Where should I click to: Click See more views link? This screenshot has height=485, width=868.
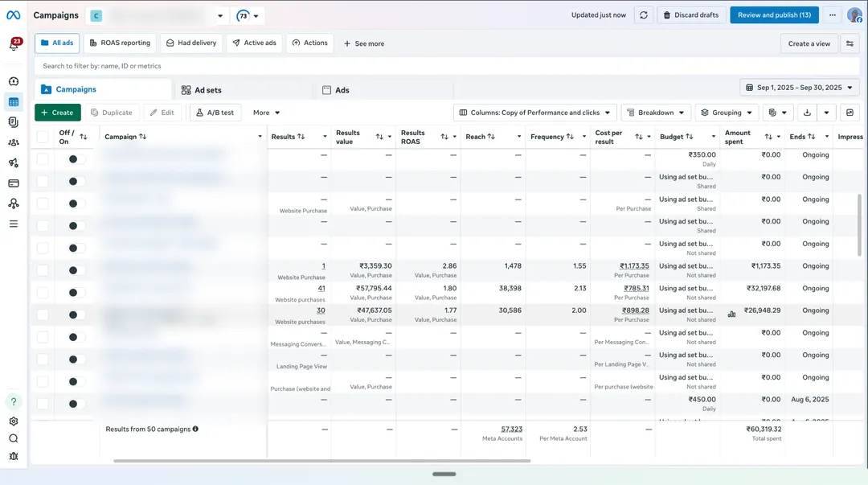click(364, 43)
